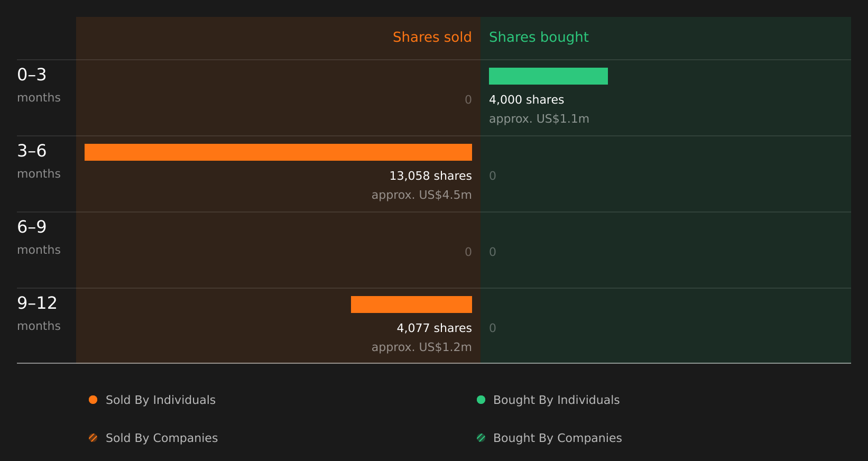Select the Sold By Individuals legend label

point(161,400)
